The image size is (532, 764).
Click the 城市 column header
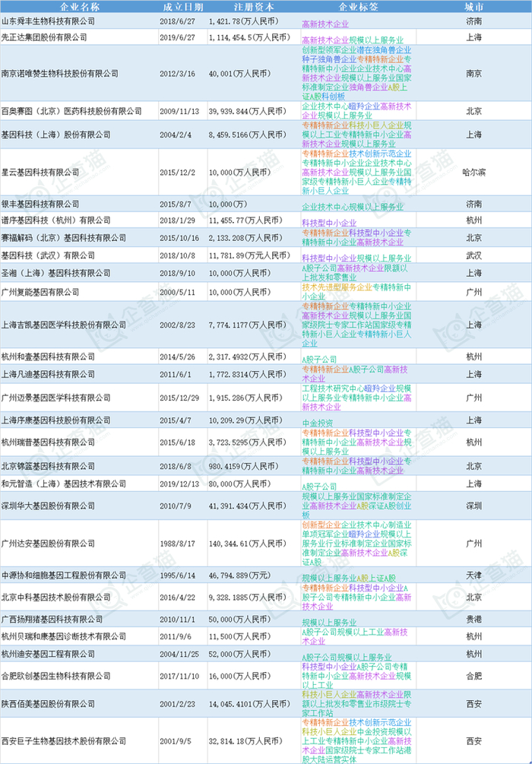473,7
